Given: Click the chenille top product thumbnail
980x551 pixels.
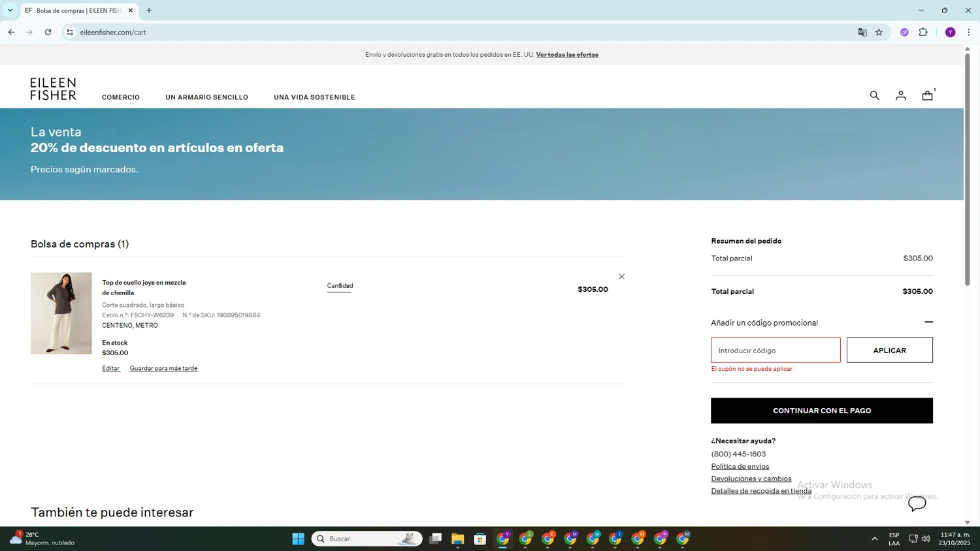Looking at the screenshot, I should 61,313.
